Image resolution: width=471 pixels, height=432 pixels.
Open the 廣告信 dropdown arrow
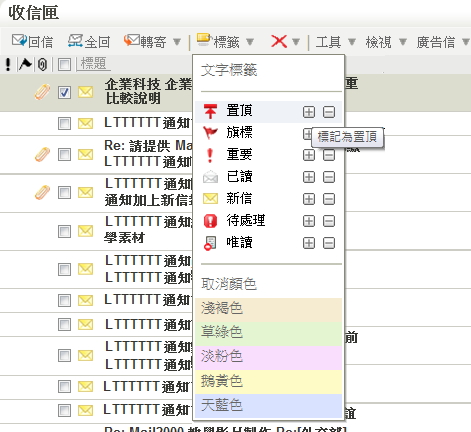pyautogui.click(x=466, y=42)
